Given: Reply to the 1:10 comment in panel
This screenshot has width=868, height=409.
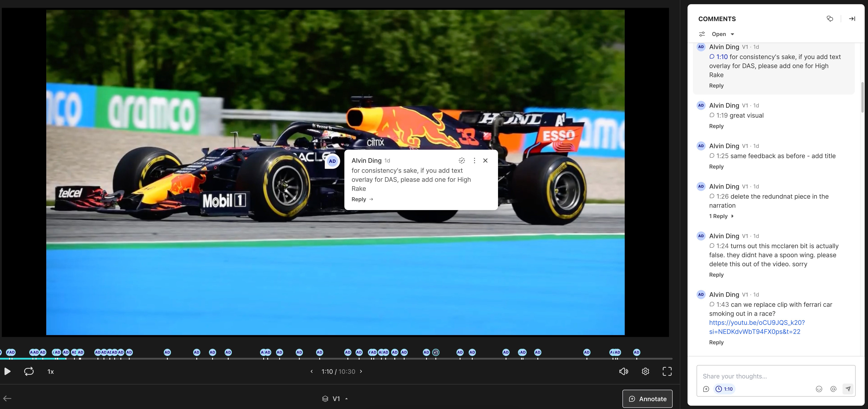Looking at the screenshot, I should [x=716, y=86].
